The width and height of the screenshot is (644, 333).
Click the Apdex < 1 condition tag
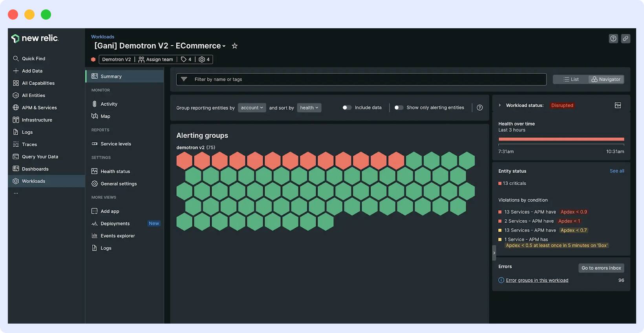tap(569, 221)
